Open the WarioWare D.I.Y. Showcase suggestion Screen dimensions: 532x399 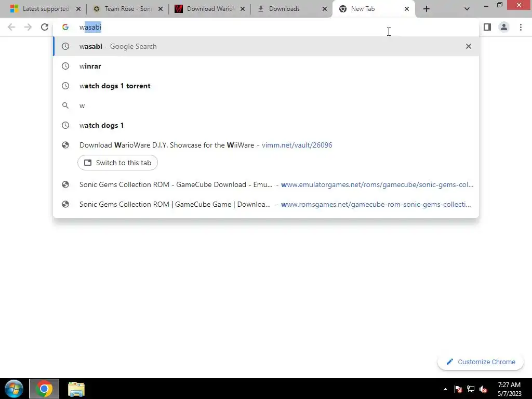[266, 145]
